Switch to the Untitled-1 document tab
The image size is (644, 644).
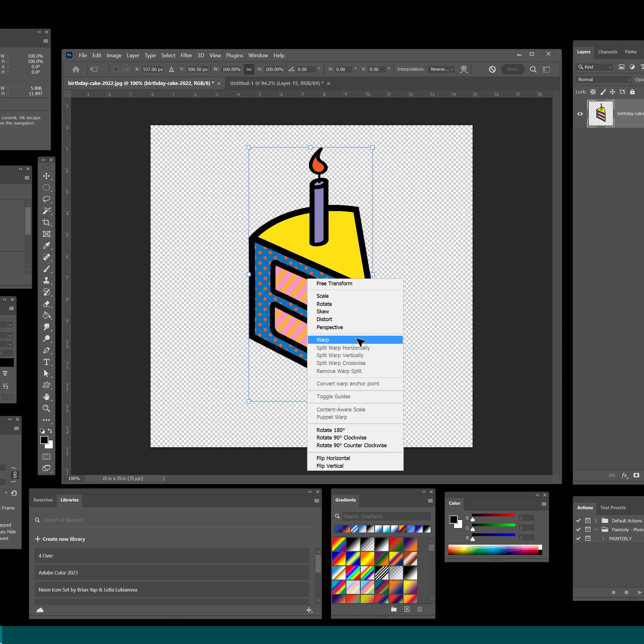[x=276, y=83]
